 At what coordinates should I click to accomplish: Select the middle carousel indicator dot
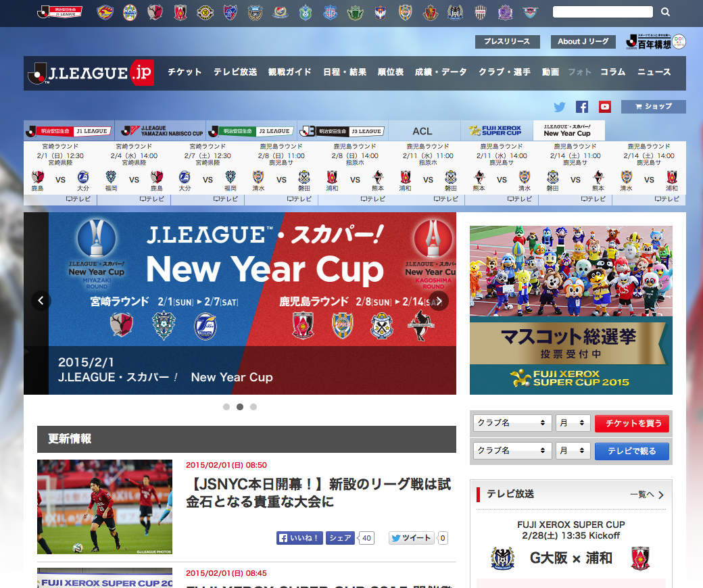(240, 407)
